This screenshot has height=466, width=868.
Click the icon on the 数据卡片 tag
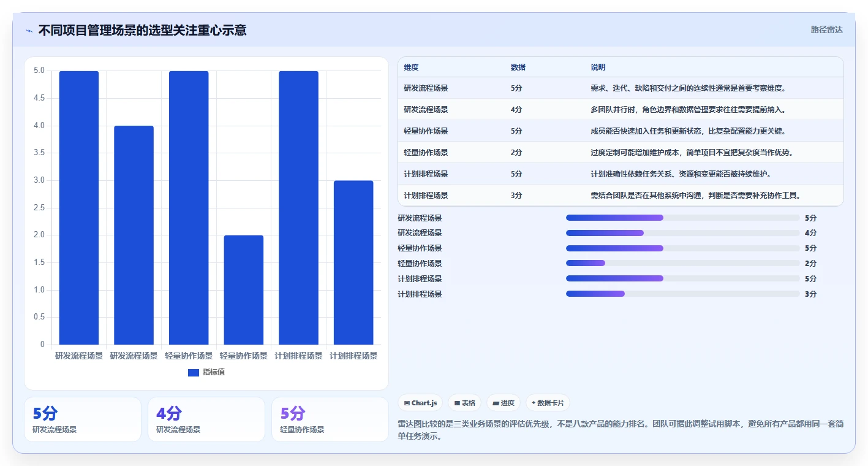(534, 403)
